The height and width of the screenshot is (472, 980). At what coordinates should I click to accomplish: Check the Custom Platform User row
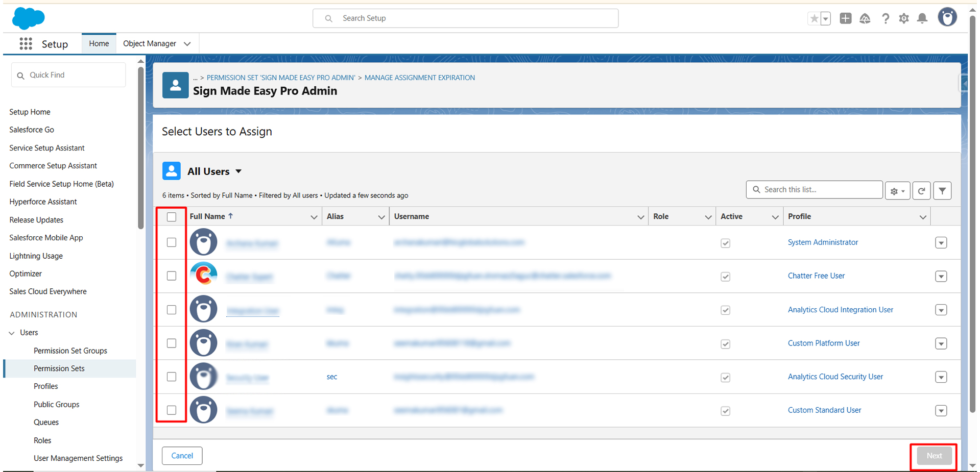coord(172,343)
